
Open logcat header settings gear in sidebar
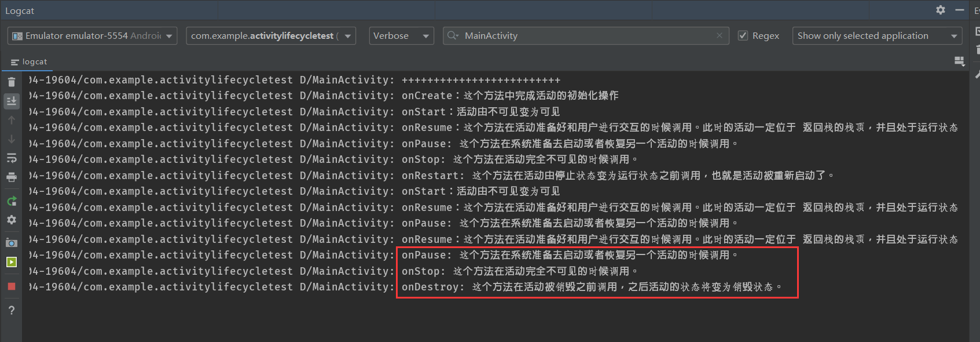pyautogui.click(x=11, y=220)
